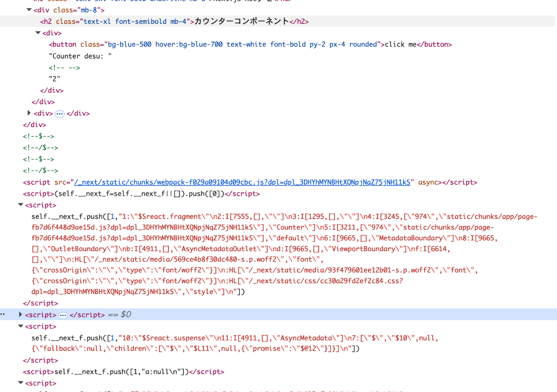Expand the selected script marked == $0
Screen dimensions: 557x392
[21, 314]
